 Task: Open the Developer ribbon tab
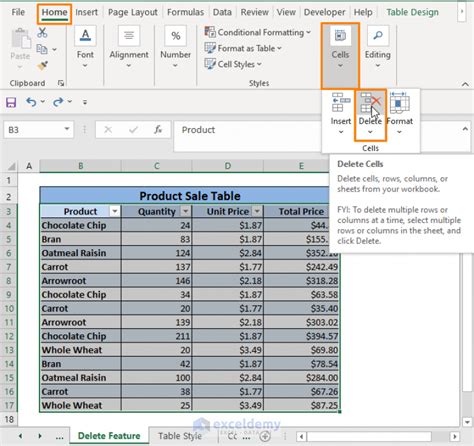pos(324,12)
